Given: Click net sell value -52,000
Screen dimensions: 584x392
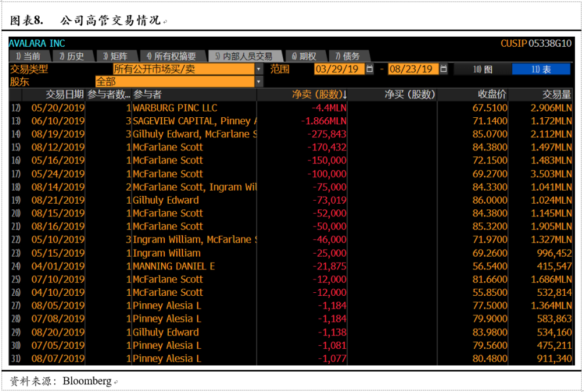Looking at the screenshot, I should (329, 213).
